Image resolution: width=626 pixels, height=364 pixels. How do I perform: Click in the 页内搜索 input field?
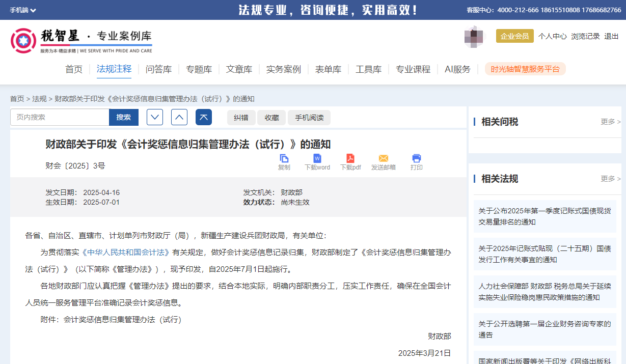60,117
